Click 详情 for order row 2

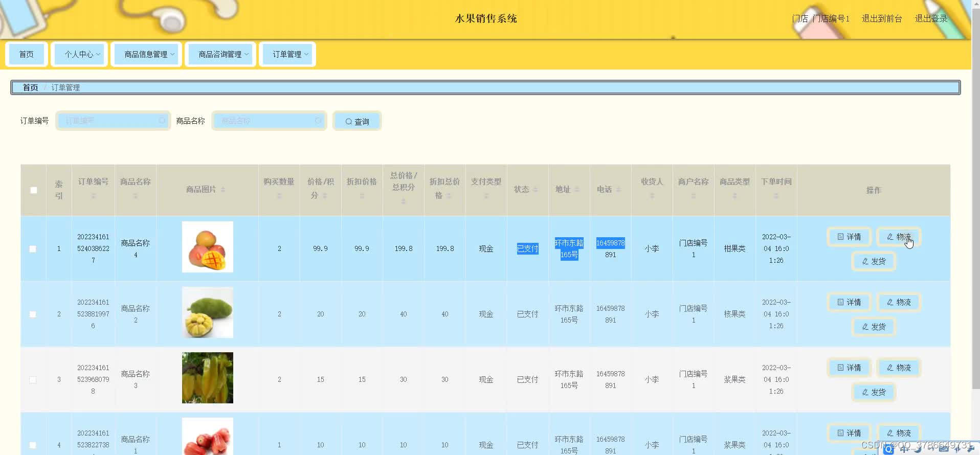point(849,302)
